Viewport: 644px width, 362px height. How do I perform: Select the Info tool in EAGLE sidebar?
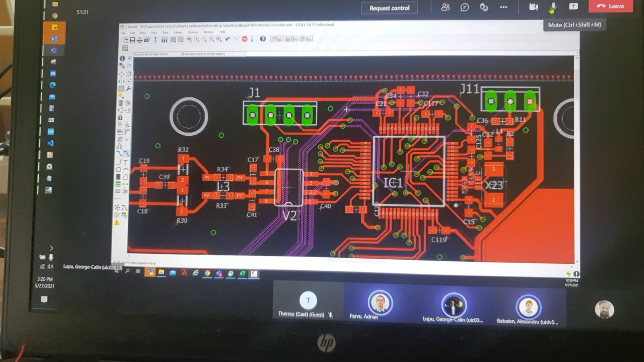coord(122,58)
